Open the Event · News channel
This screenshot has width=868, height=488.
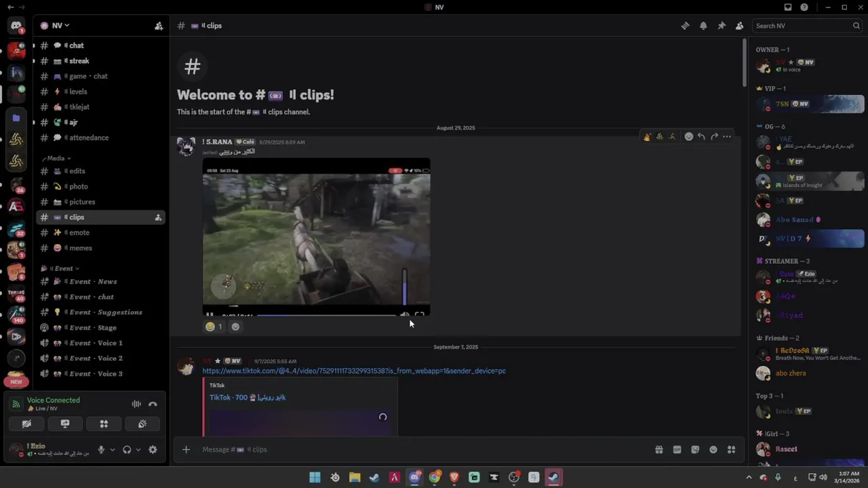coord(100,282)
